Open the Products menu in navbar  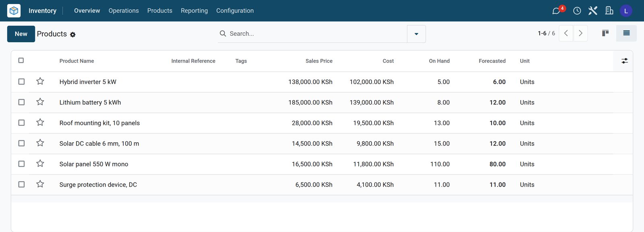[160, 11]
